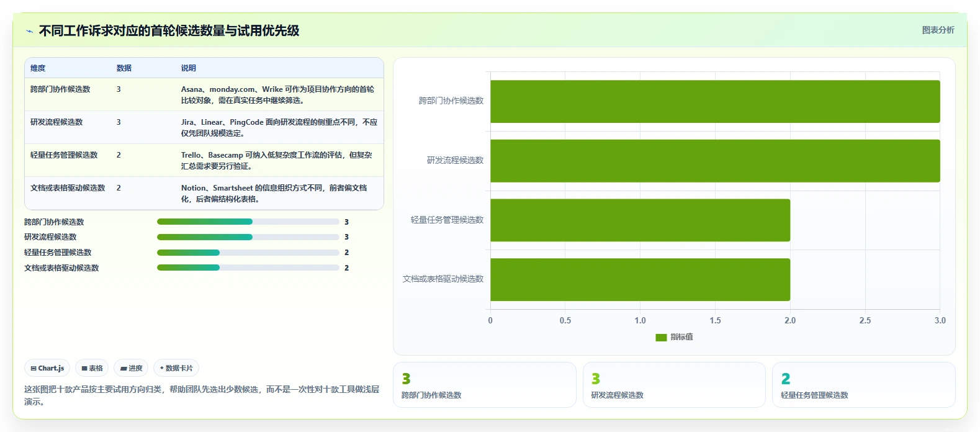Click the x-axis tick label 0.5
Image resolution: width=980 pixels, height=432 pixels.
565,321
